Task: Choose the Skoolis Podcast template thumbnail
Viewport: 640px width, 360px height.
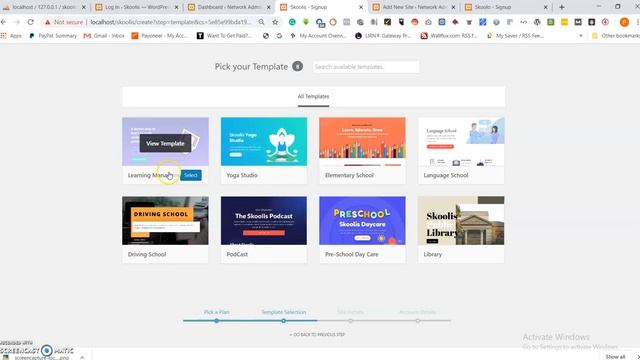Action: [x=264, y=221]
